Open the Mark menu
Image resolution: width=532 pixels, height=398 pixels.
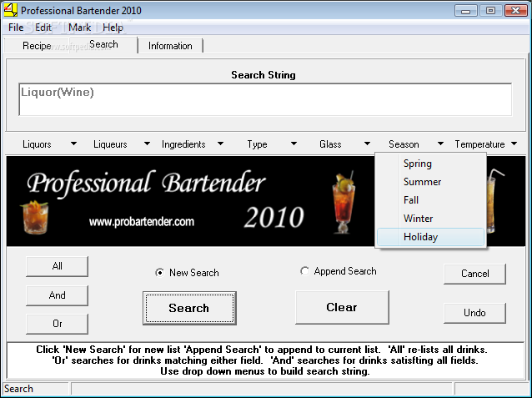(x=80, y=28)
